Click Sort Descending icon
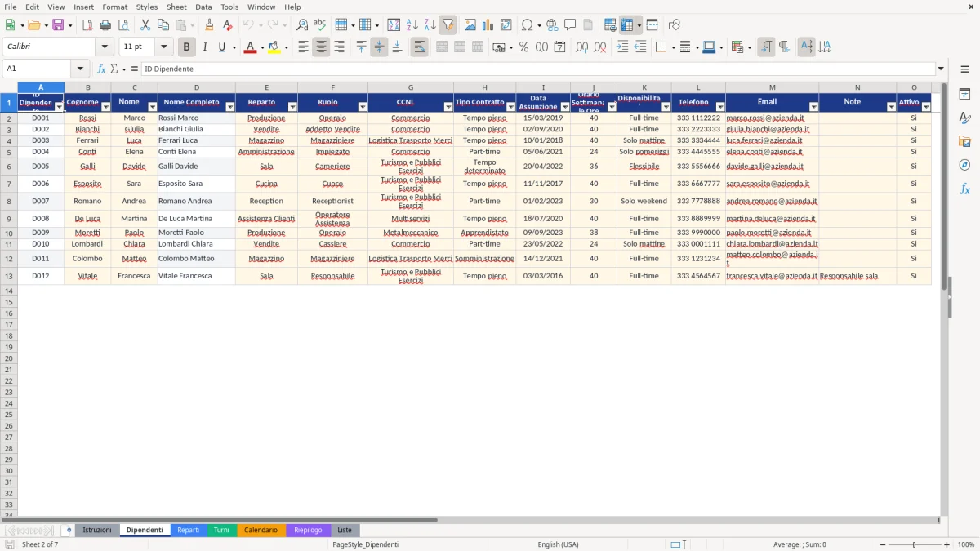Viewport: 980px width, 551px height. click(x=430, y=25)
